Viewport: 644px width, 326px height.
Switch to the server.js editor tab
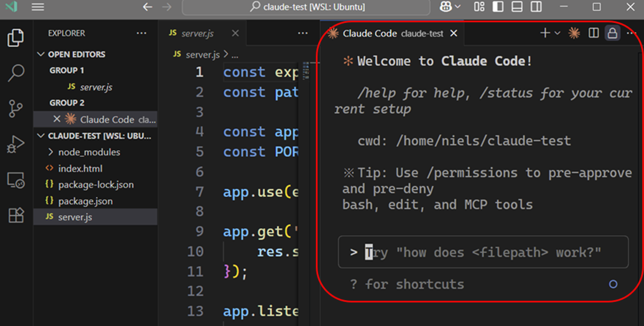[x=197, y=33]
